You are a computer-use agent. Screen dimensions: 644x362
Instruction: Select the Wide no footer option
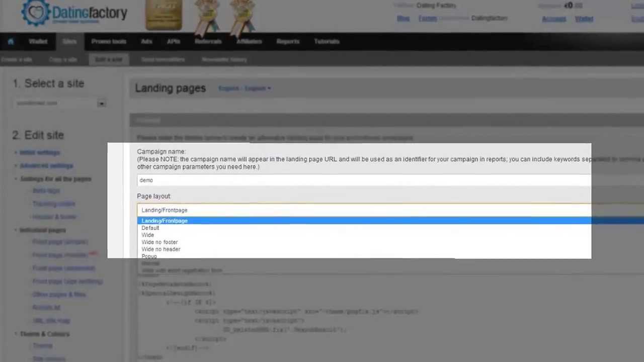(159, 242)
